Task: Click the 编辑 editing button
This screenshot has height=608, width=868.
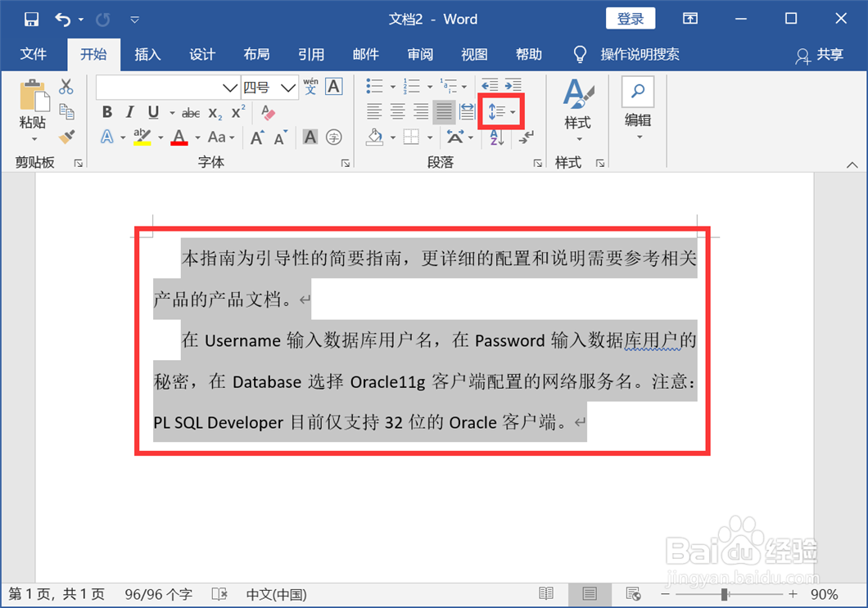Action: pos(638,109)
